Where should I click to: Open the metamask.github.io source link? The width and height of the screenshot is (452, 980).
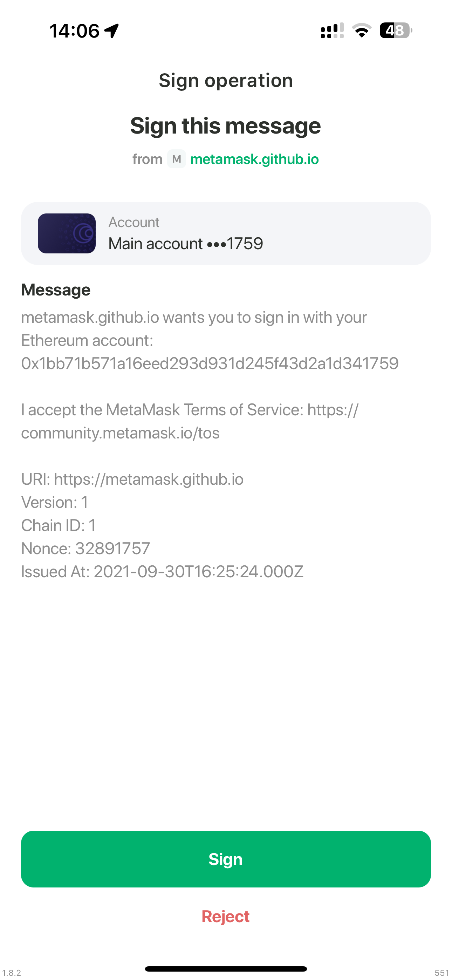click(254, 159)
